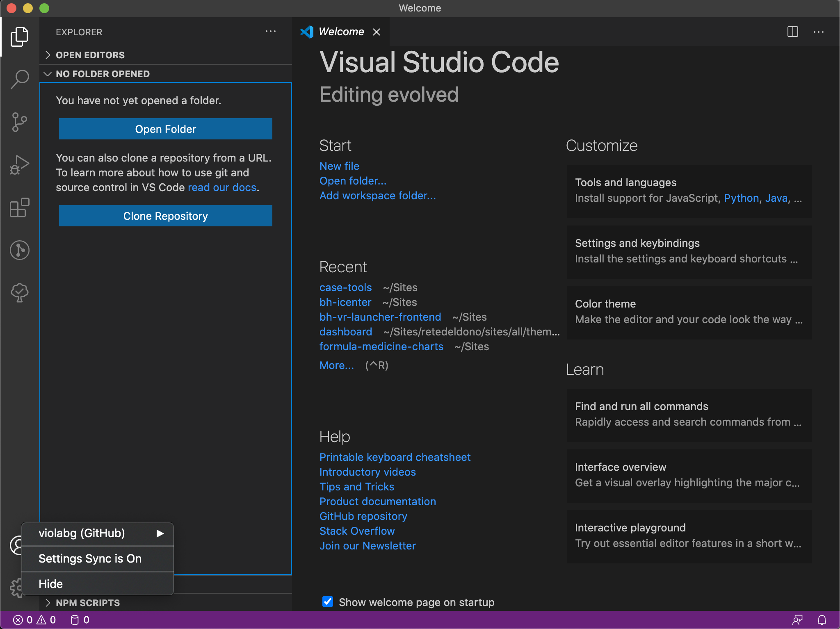Screen dimensions: 840x629
Task: Open the Source Control view
Action: click(x=20, y=122)
